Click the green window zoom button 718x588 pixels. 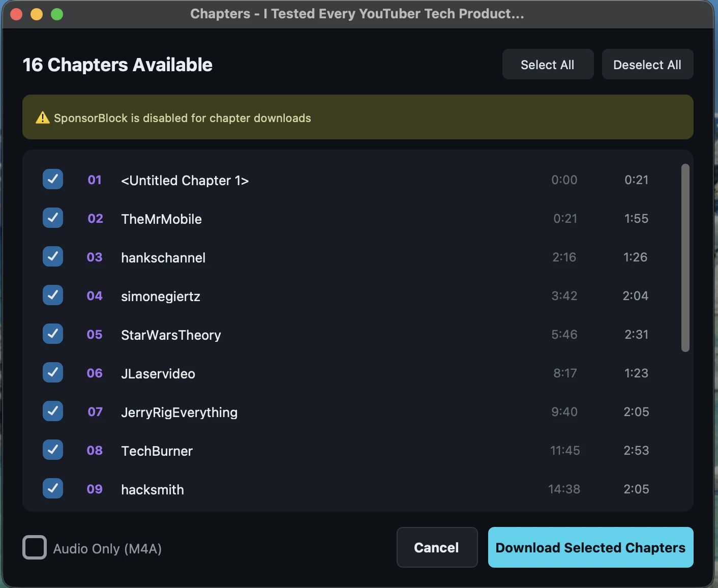click(x=57, y=14)
